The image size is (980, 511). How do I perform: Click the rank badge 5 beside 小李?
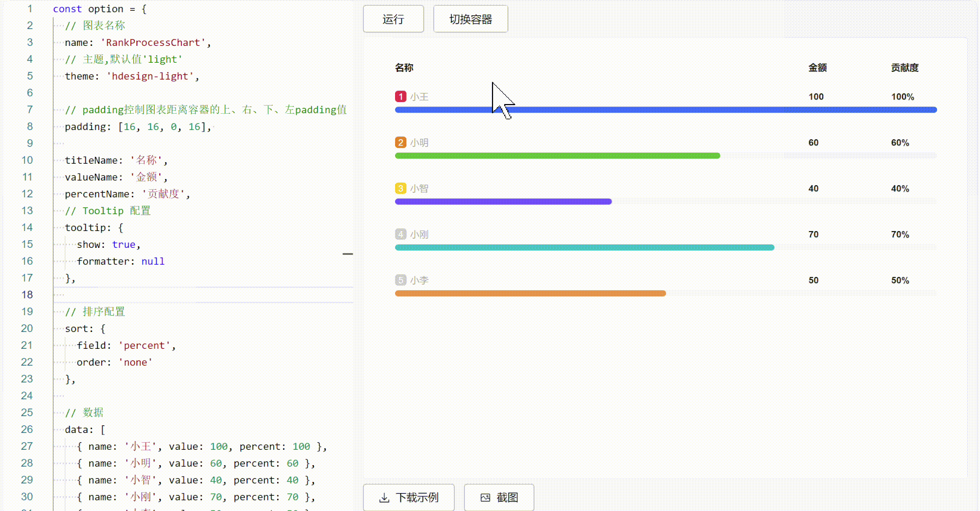pos(401,280)
